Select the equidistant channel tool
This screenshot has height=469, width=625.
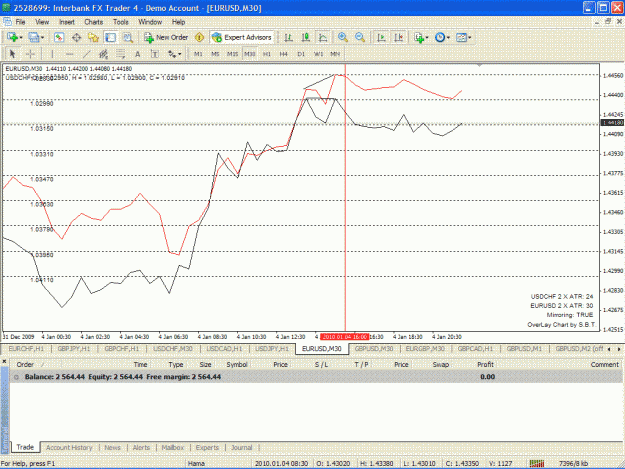point(104,54)
